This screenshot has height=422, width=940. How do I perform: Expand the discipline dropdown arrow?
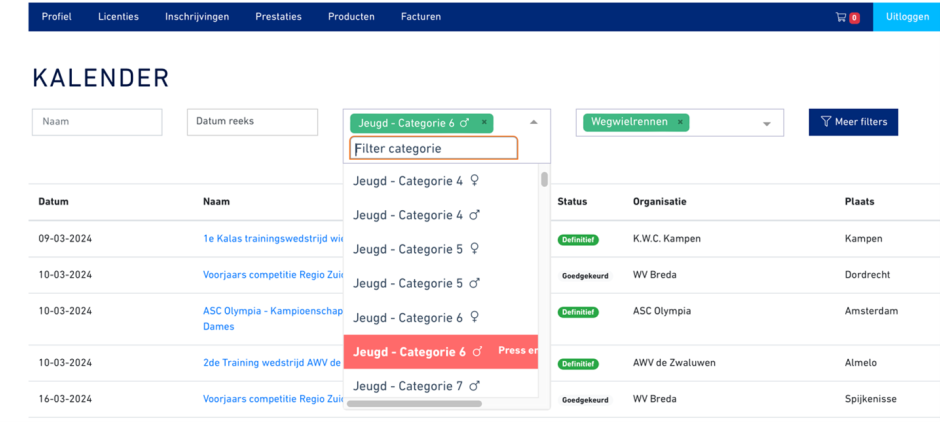tap(767, 124)
